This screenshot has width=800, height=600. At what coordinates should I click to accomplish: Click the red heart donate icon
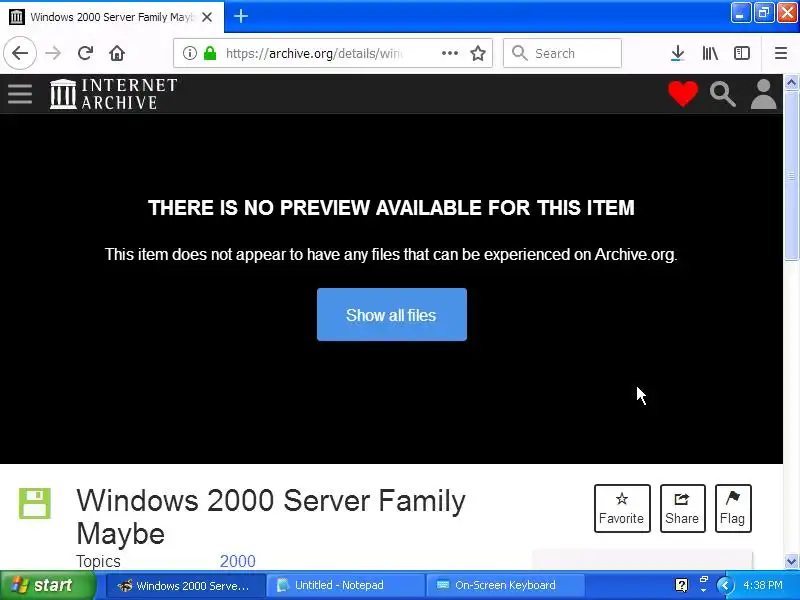(683, 94)
